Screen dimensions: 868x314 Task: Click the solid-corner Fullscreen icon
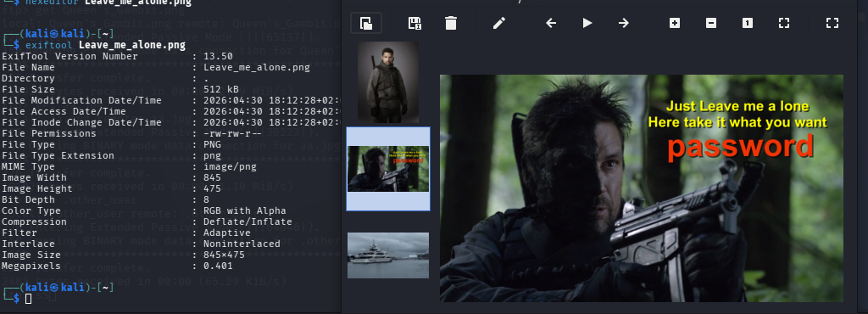[832, 23]
